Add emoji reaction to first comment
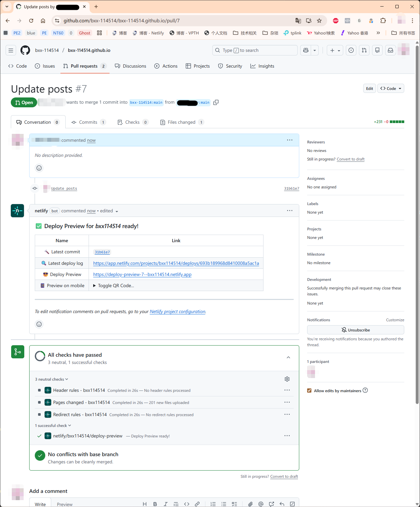The height and width of the screenshot is (507, 420). [x=39, y=168]
